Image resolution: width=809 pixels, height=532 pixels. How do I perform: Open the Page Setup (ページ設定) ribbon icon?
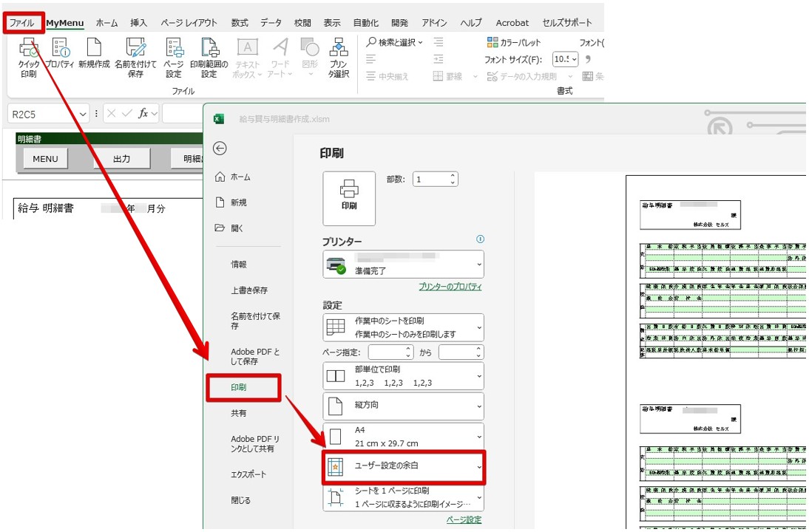tap(174, 58)
